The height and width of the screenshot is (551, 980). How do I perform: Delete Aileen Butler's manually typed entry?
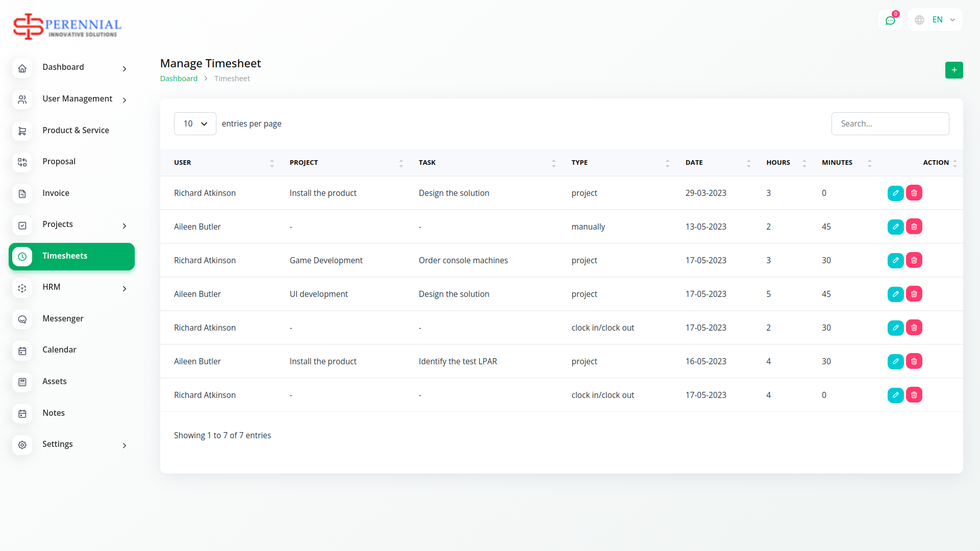(914, 227)
